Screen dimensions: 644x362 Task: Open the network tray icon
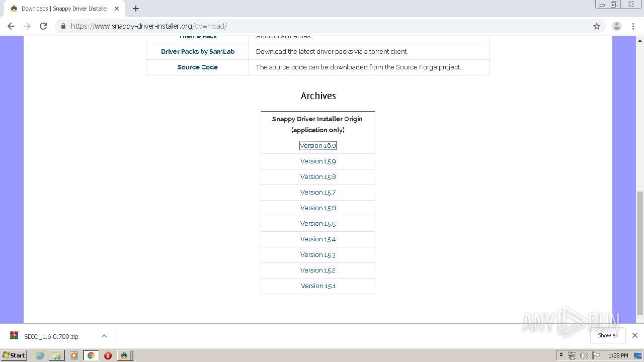(572, 355)
